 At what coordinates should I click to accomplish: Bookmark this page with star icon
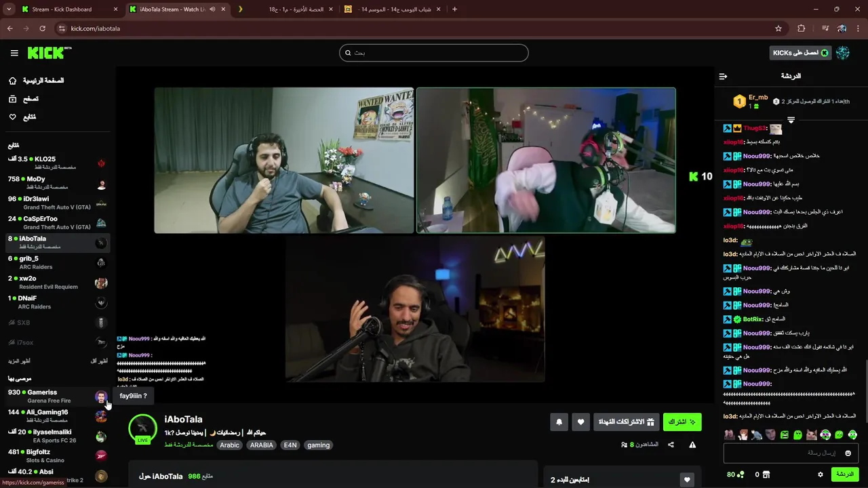[x=778, y=28]
